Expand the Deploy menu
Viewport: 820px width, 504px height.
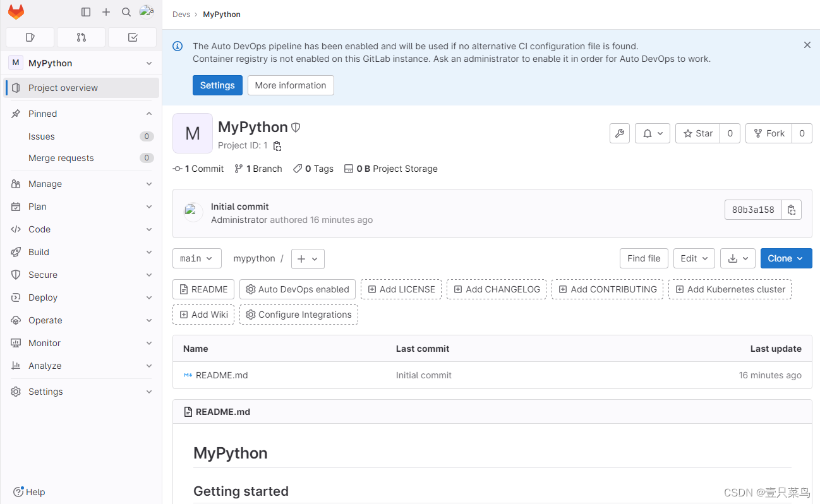[x=81, y=297]
